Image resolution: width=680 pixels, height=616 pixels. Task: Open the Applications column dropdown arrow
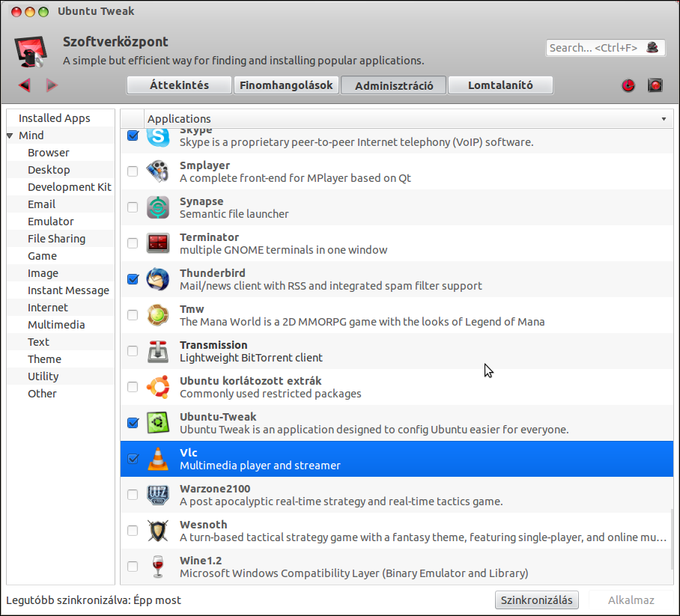tap(664, 119)
